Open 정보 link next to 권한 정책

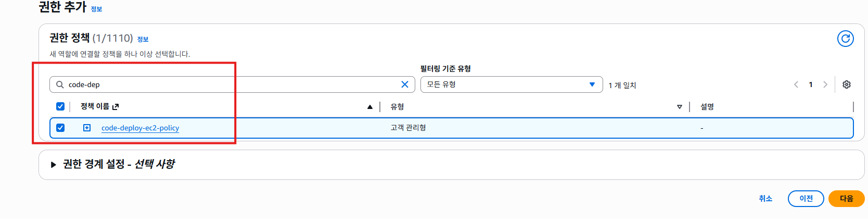point(143,39)
